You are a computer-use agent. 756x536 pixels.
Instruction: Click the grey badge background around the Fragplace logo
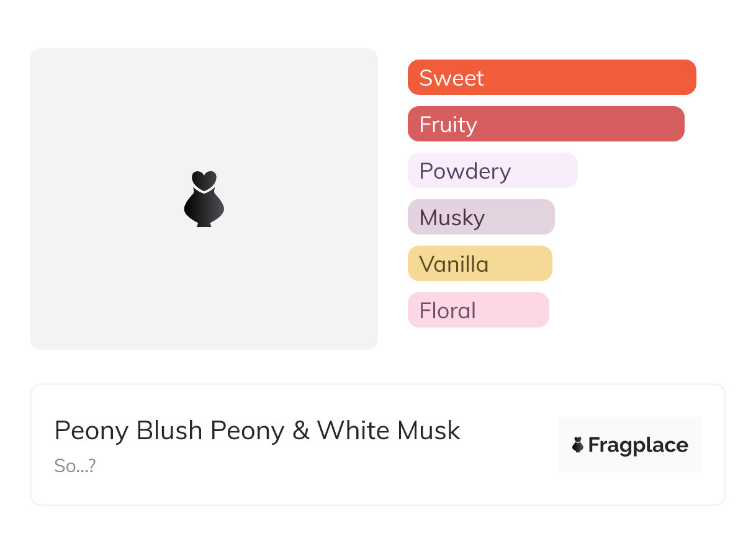630,426
